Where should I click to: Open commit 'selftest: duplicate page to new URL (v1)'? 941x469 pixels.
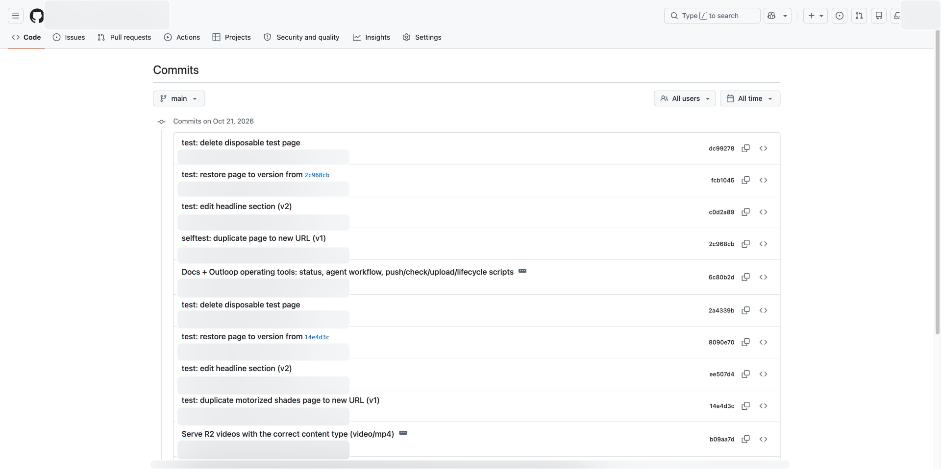253,238
